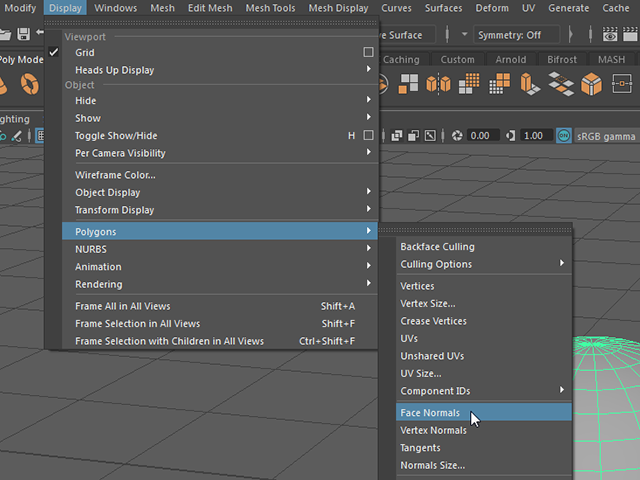Viewport: 640px width, 480px height.
Task: Open Grid options box
Action: point(368,52)
